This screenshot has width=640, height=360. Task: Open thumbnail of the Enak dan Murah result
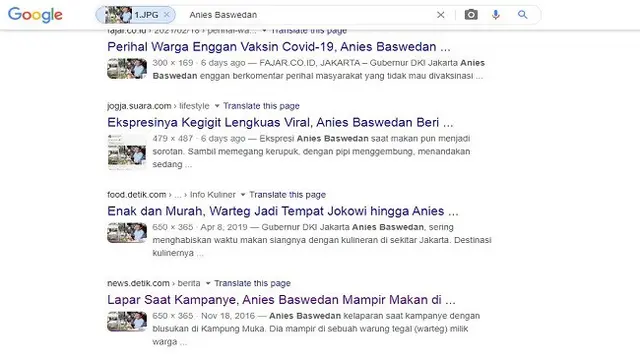pyautogui.click(x=127, y=233)
